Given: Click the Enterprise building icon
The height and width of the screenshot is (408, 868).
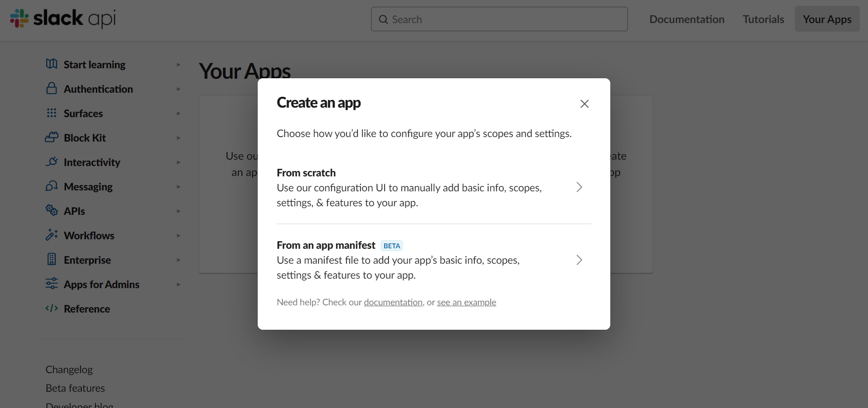Looking at the screenshot, I should [52, 259].
